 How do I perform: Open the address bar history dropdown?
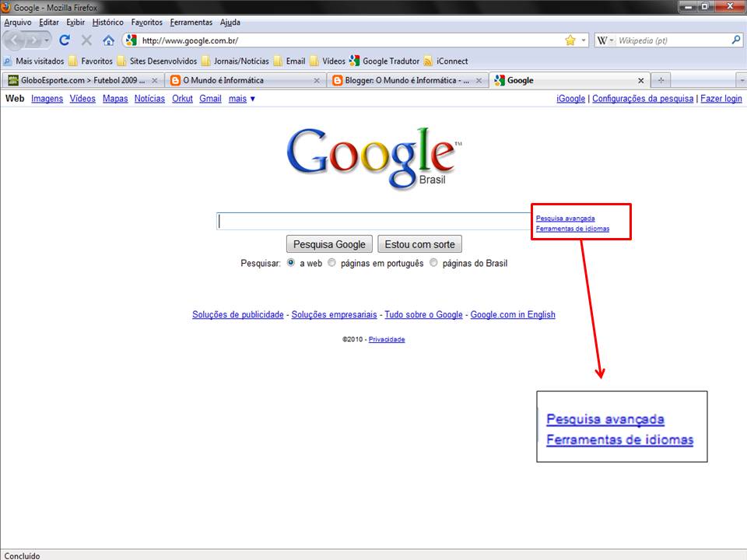(584, 40)
